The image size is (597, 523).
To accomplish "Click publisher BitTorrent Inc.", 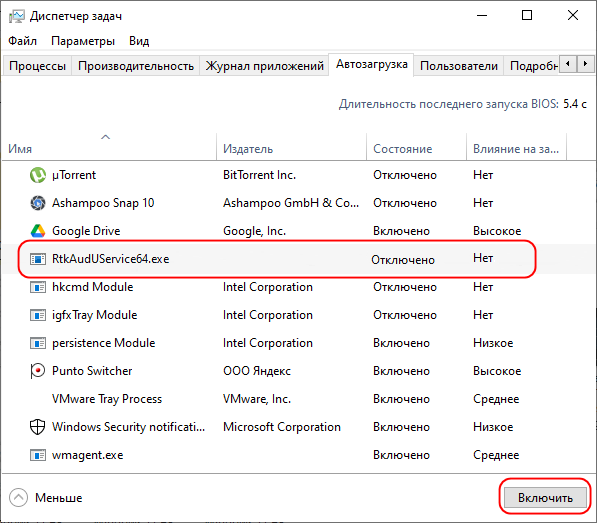I will [259, 175].
